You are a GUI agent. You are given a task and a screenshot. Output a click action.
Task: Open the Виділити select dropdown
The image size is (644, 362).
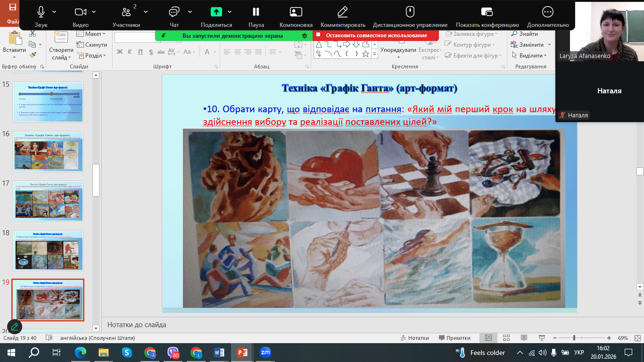point(529,56)
